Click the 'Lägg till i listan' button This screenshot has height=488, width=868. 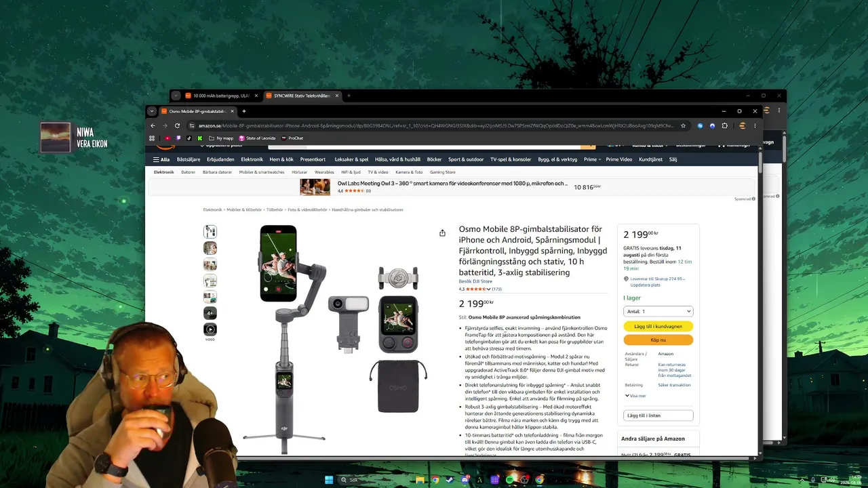tap(658, 415)
